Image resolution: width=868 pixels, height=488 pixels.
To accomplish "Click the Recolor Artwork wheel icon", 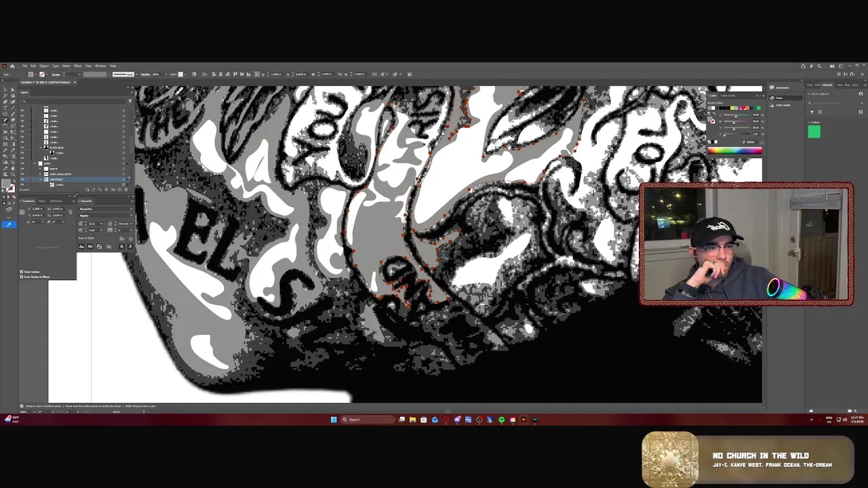I will 194,74.
